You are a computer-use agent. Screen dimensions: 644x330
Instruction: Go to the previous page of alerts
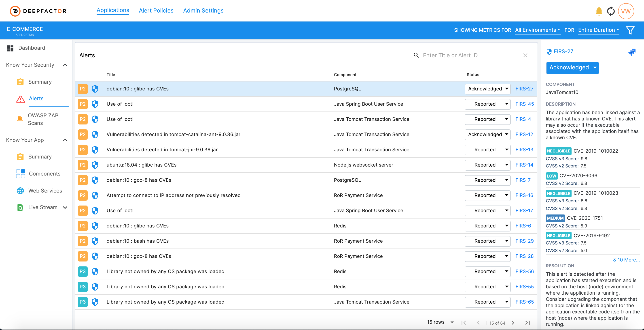click(478, 323)
